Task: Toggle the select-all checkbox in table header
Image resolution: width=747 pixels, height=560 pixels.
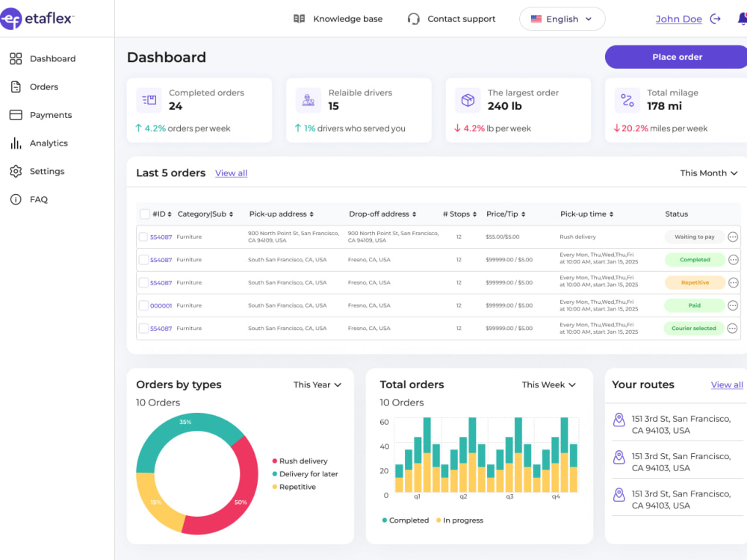Action: pyautogui.click(x=145, y=214)
